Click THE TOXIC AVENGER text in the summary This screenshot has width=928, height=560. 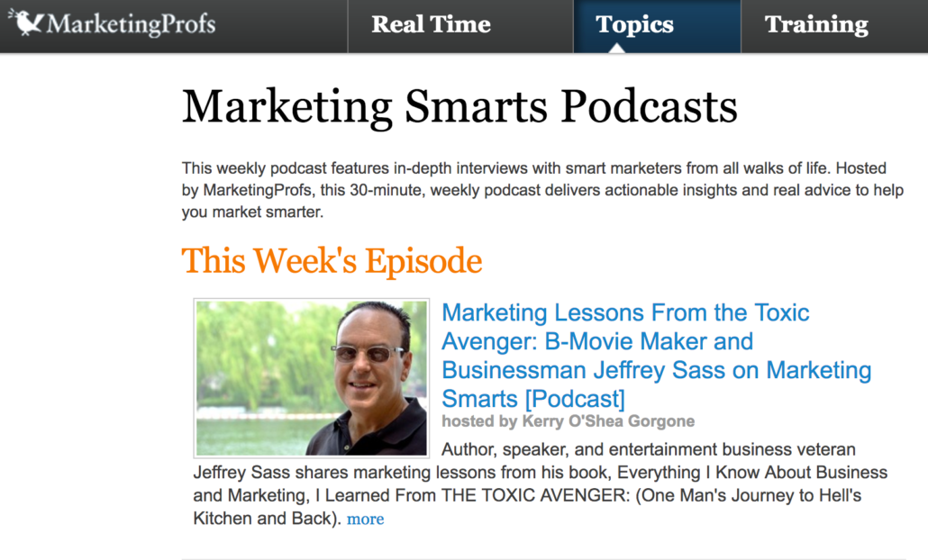point(535,495)
